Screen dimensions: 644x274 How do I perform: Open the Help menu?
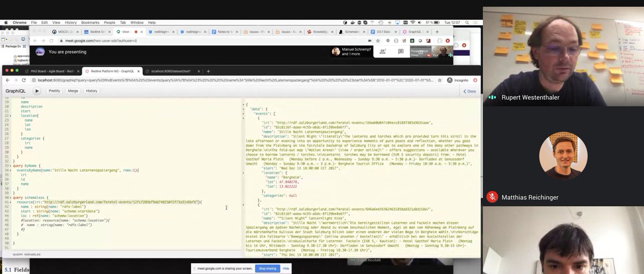pos(152,23)
